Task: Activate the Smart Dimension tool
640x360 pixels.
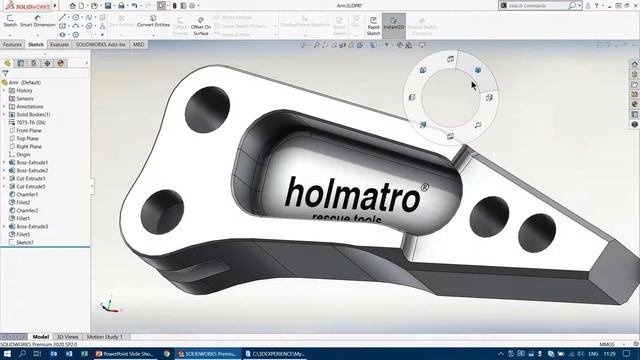Action: click(x=38, y=21)
